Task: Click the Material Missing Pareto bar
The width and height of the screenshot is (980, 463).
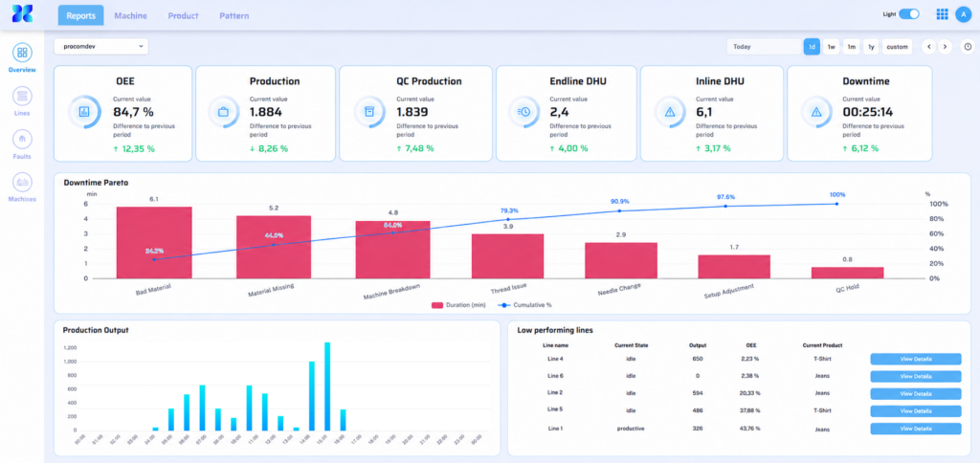Action: click(273, 248)
